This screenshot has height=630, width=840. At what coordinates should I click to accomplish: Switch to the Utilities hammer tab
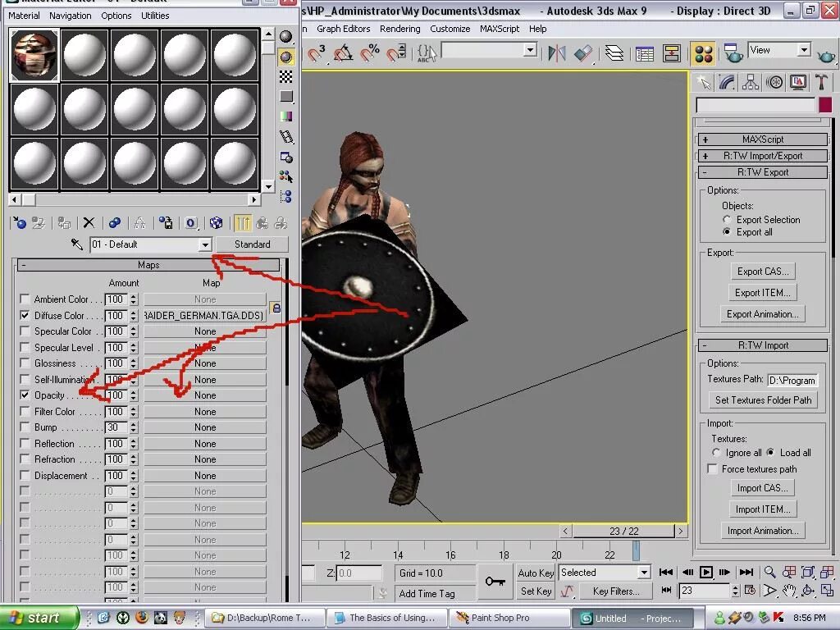pyautogui.click(x=821, y=83)
